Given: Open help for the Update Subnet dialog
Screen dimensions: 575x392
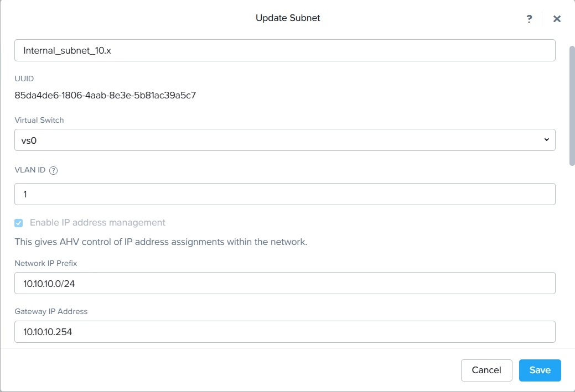Looking at the screenshot, I should click(x=529, y=19).
